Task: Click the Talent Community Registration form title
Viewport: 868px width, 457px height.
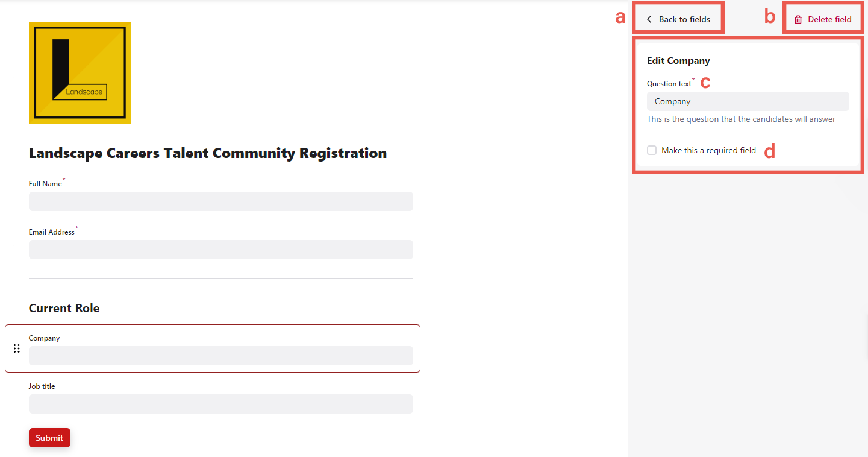Action: pyautogui.click(x=208, y=153)
